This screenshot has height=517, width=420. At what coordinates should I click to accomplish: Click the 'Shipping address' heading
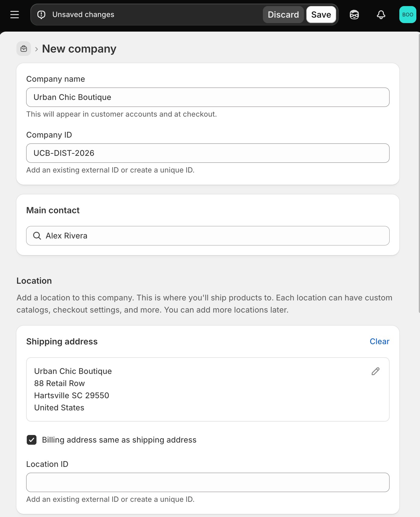point(62,341)
